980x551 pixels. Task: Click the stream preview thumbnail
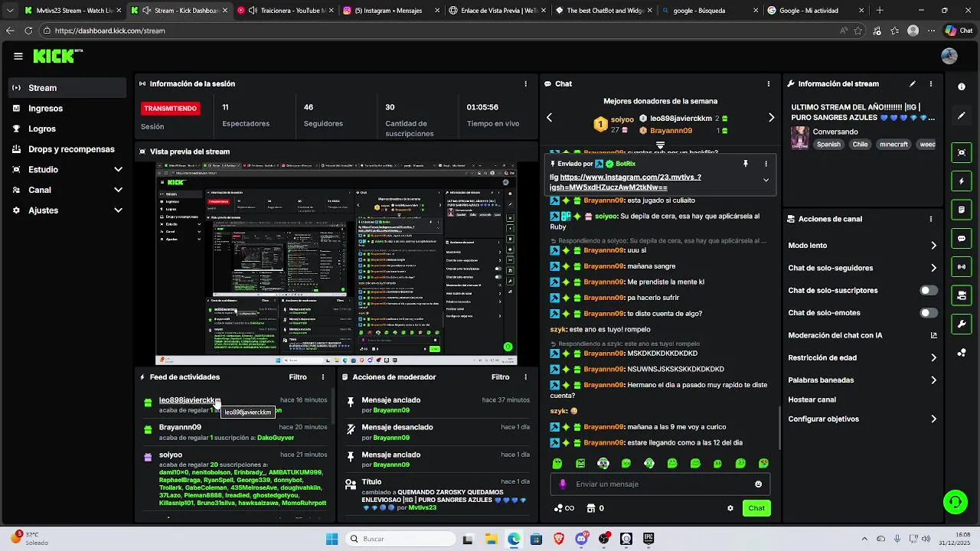(x=336, y=264)
